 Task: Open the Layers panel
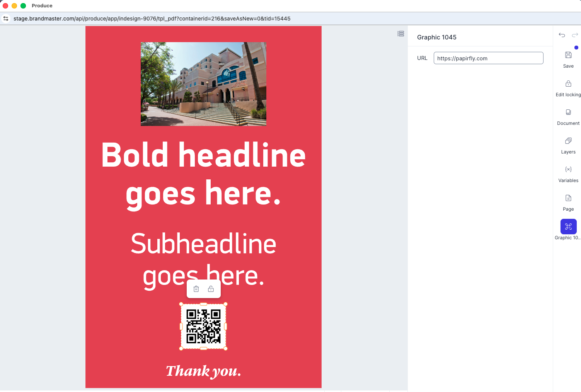point(568,145)
